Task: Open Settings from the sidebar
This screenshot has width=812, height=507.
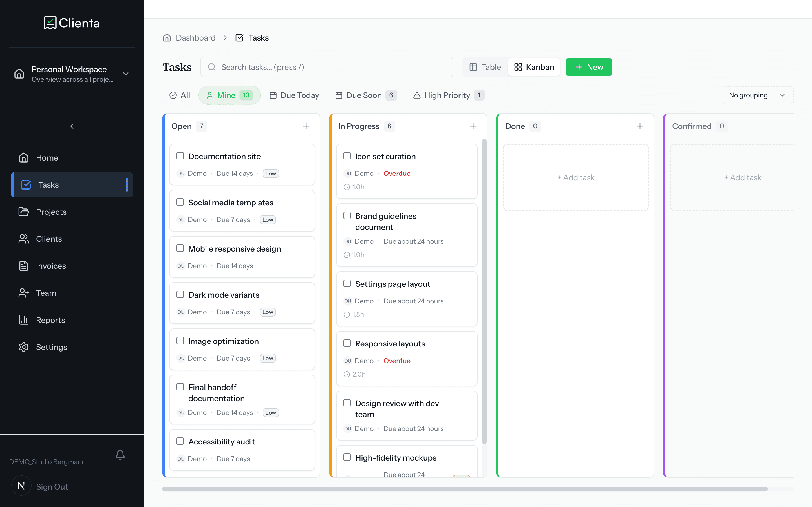Action: pyautogui.click(x=51, y=347)
